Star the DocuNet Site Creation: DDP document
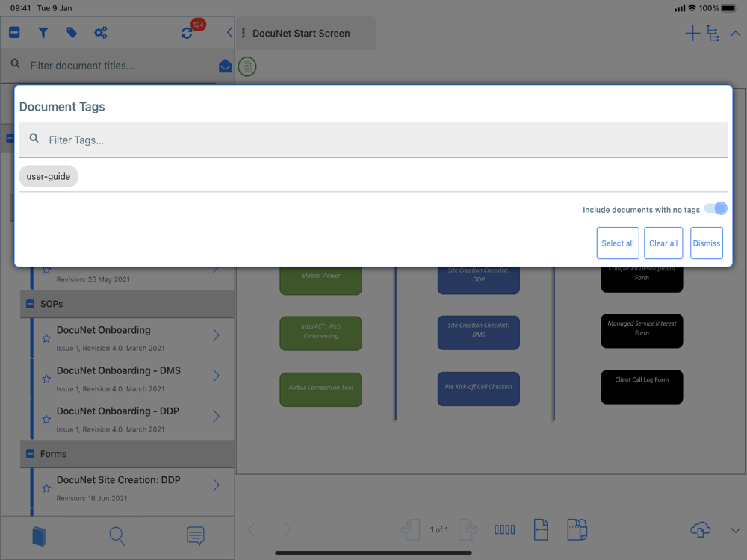 tap(46, 488)
